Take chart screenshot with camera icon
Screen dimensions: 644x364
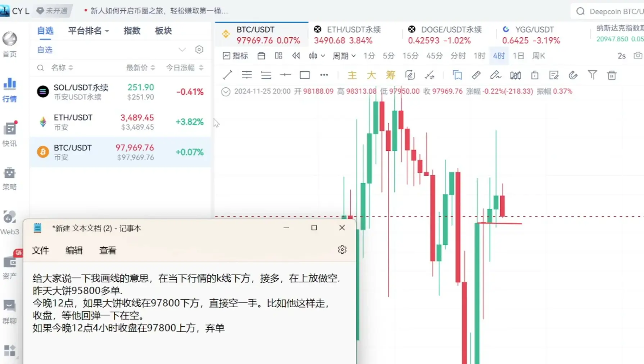click(638, 56)
